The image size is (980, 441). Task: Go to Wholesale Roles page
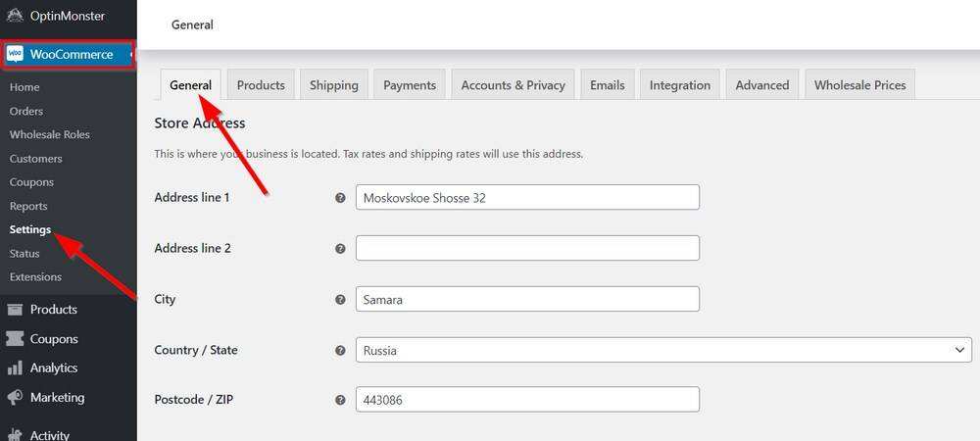(x=49, y=134)
